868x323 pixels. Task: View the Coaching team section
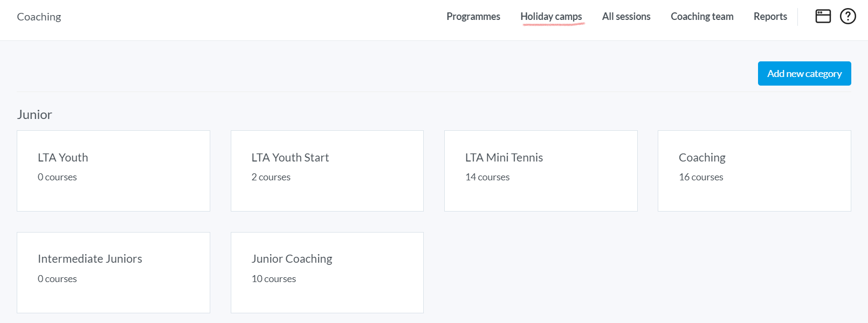coord(701,17)
